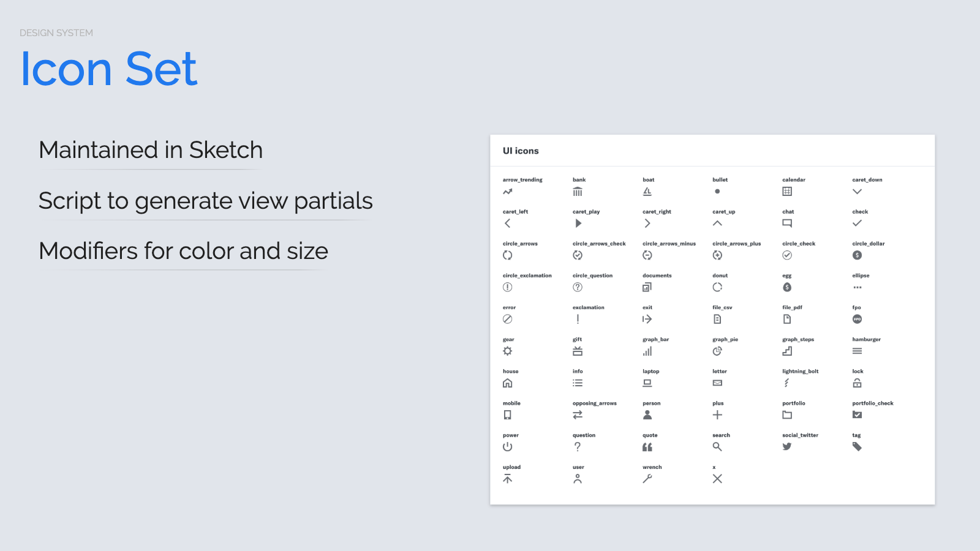Click the lightning_bolt icon
The height and width of the screenshot is (551, 980).
coord(786,383)
